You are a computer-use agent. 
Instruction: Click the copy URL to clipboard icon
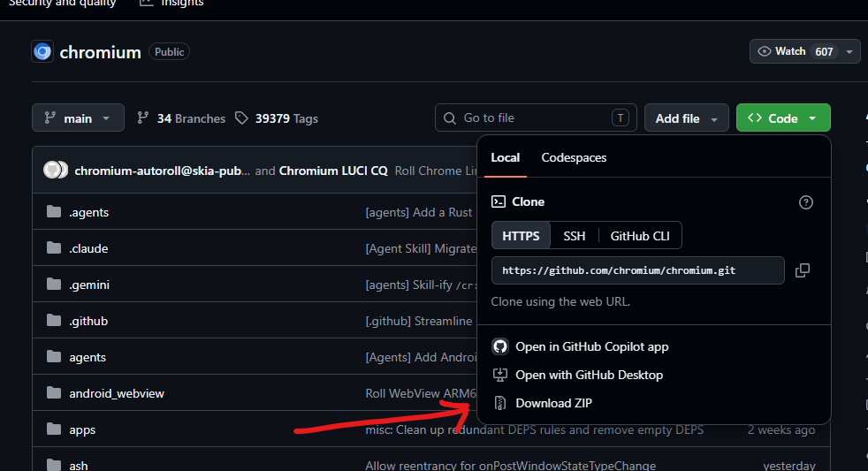pos(802,270)
